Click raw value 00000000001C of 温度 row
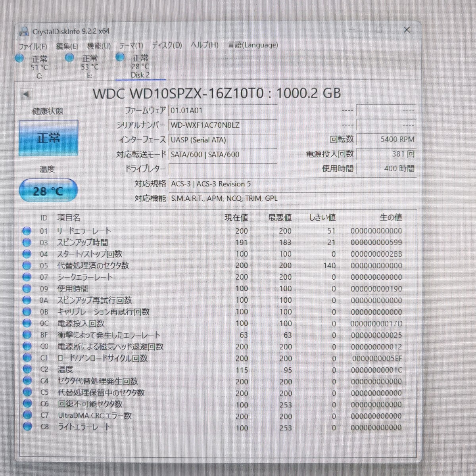Screen dimensions: 476x476 point(376,370)
